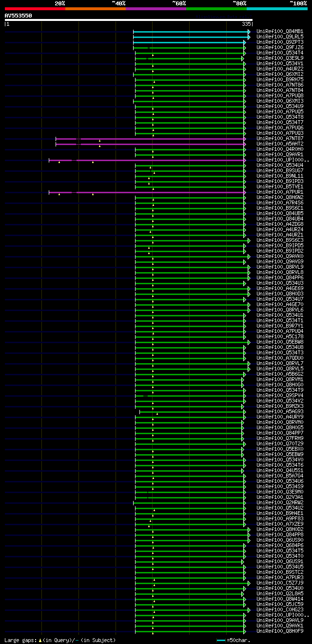The height and width of the screenshot is (644, 312).
Task: Select the UniRef100_C5Z7J9 hit label
Action: pyautogui.click(x=280, y=583)
